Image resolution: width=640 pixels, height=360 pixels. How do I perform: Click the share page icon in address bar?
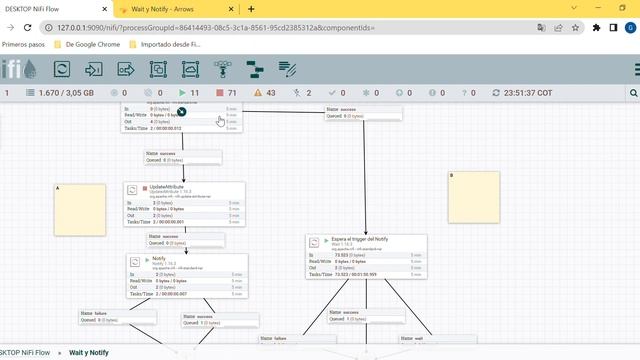tap(558, 28)
